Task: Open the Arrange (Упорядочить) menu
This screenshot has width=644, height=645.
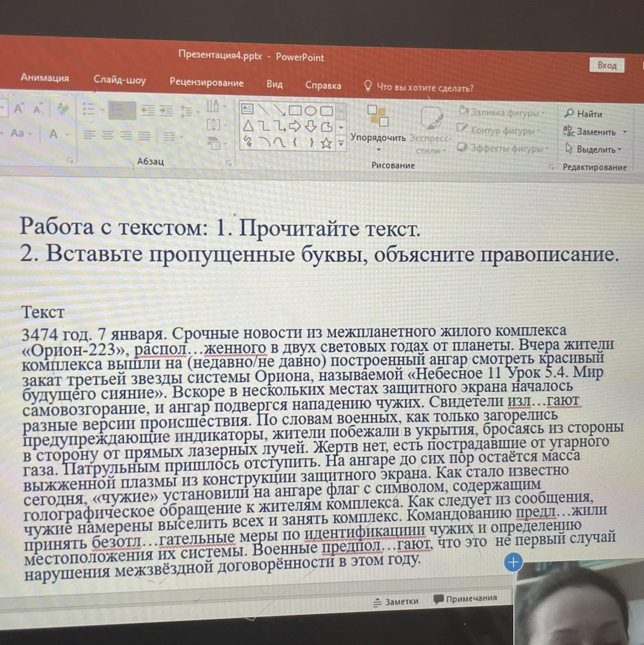Action: coord(378,127)
